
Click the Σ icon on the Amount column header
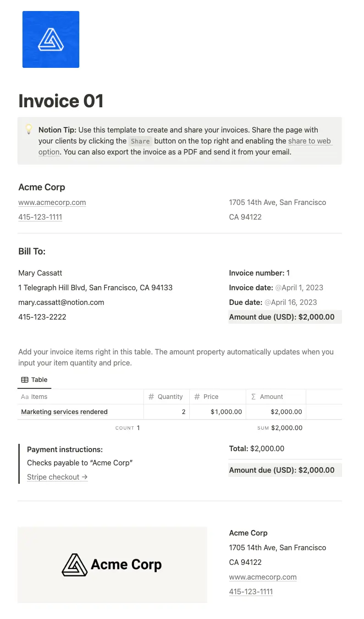254,397
